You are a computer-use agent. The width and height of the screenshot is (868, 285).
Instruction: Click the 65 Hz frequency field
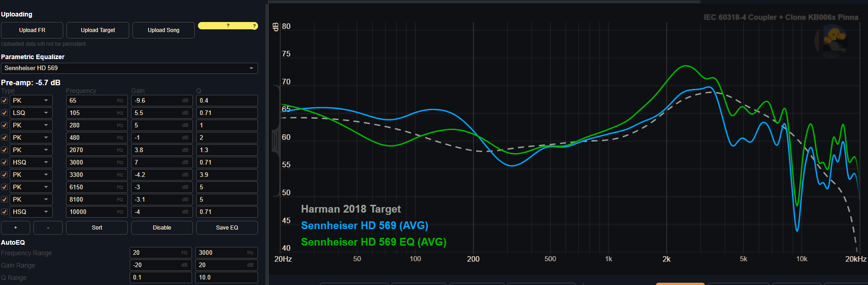(97, 100)
